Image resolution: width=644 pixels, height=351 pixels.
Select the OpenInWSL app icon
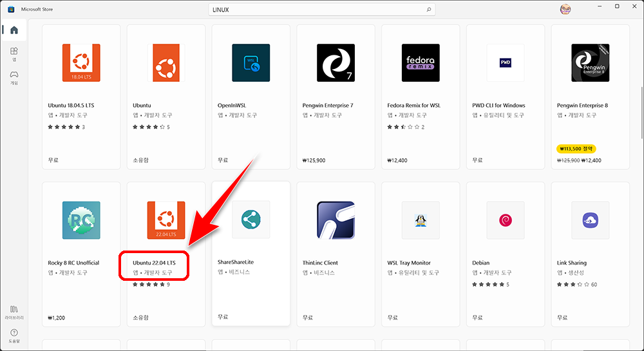251,63
